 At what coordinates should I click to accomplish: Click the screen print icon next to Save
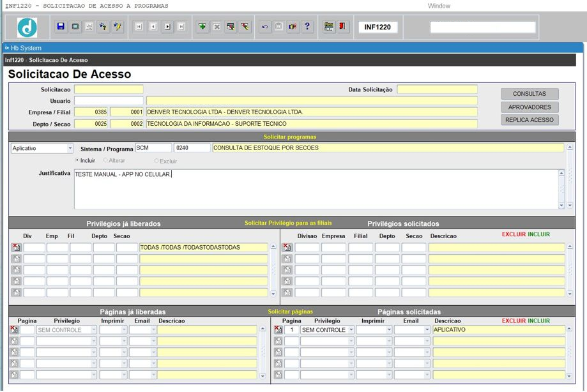click(75, 27)
